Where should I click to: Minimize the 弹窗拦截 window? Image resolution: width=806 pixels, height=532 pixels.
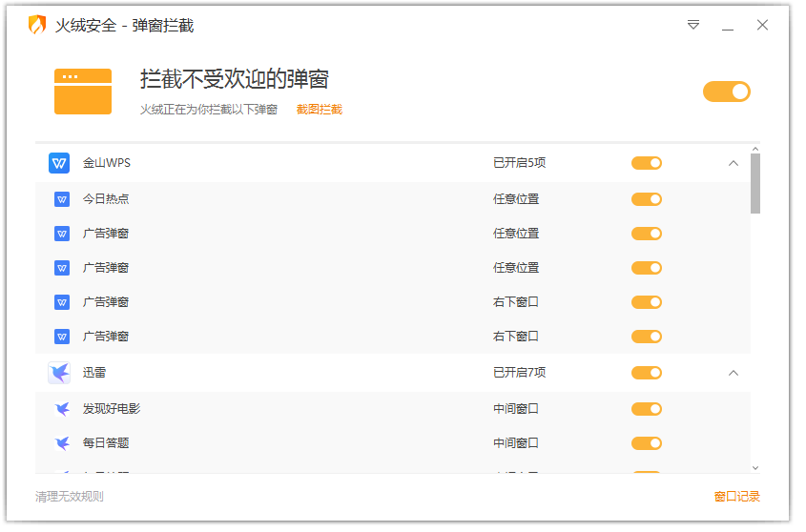[x=728, y=30]
